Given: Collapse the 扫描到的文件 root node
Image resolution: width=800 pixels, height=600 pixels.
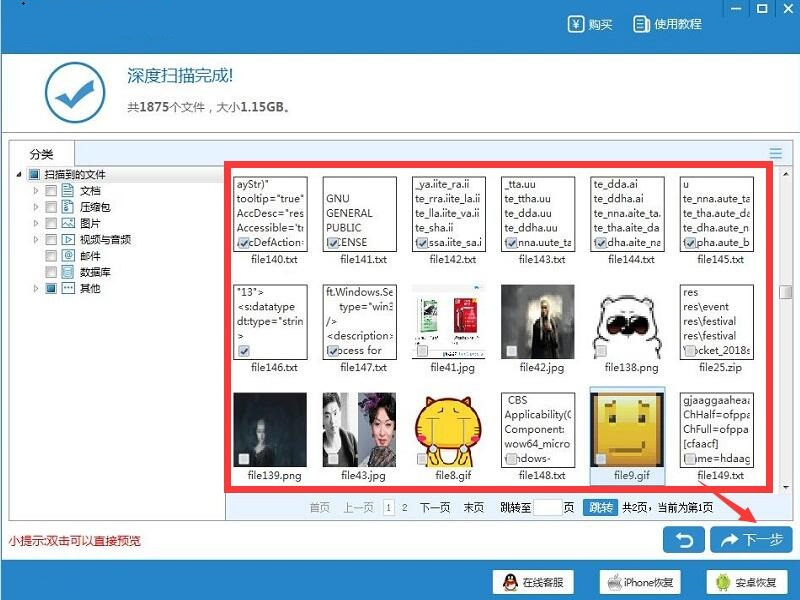Looking at the screenshot, I should pyautogui.click(x=20, y=175).
